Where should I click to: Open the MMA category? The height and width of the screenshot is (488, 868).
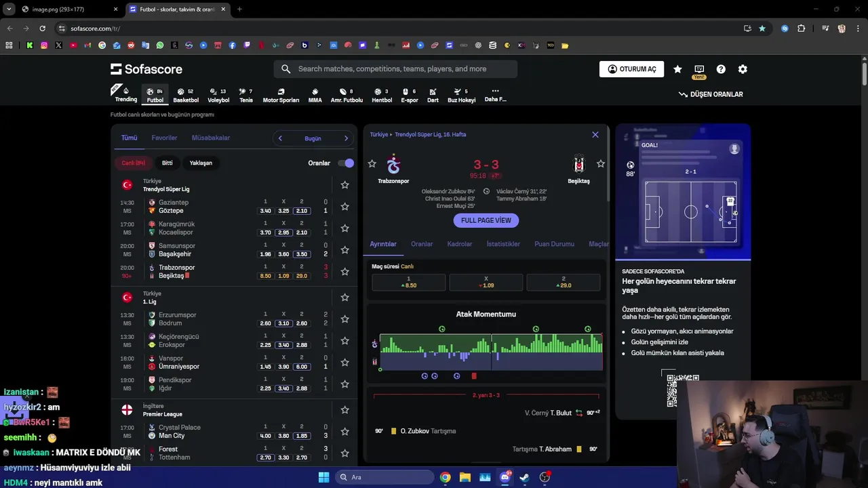tap(315, 95)
